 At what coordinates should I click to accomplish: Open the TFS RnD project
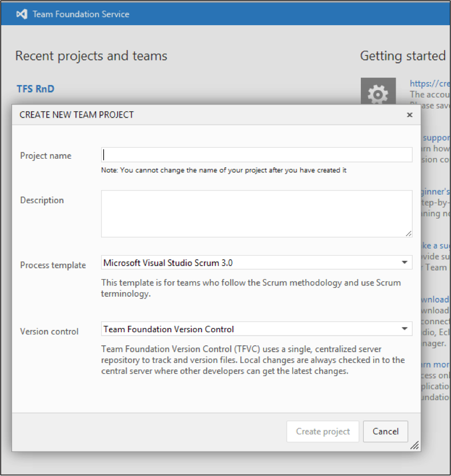35,88
